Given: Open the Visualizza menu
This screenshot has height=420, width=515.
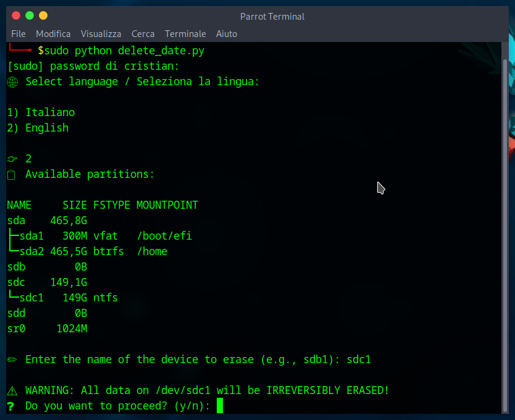Looking at the screenshot, I should point(101,34).
